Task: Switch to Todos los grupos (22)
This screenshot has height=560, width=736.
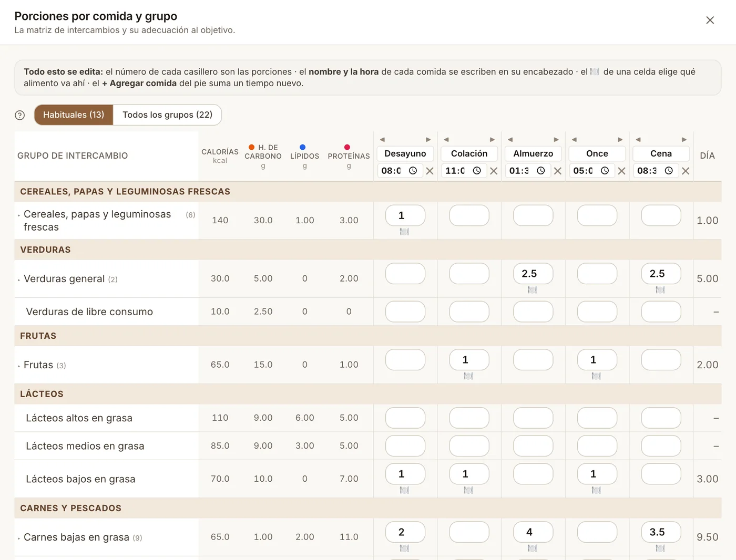Action: point(167,115)
